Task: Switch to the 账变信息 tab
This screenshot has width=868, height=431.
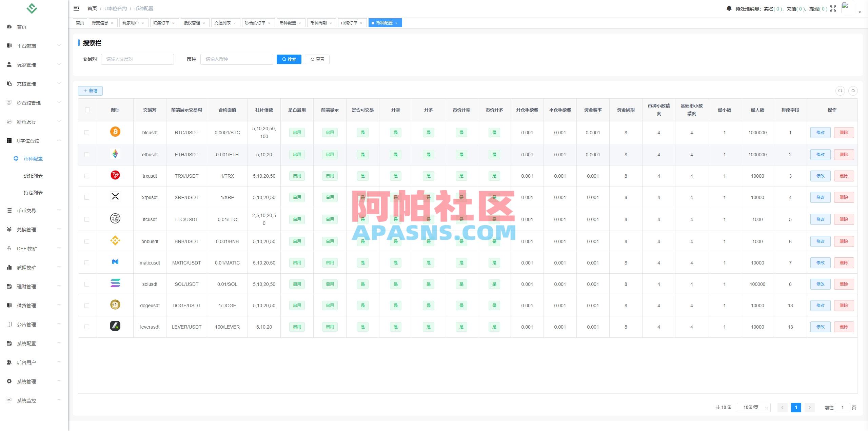Action: coord(100,23)
